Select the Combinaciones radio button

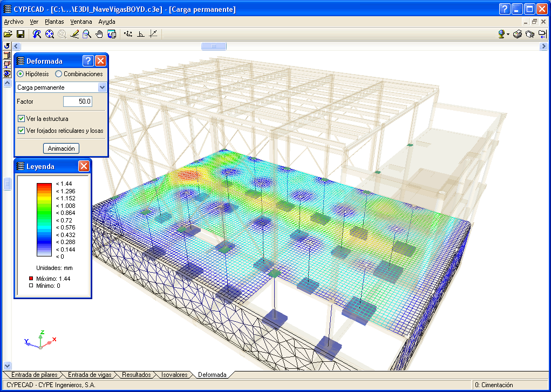tap(58, 74)
